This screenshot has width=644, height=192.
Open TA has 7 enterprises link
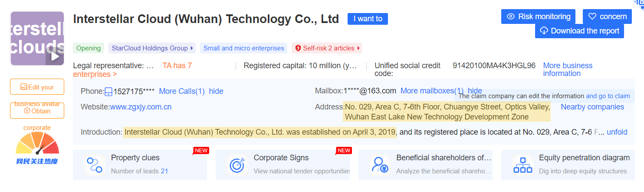132,70
